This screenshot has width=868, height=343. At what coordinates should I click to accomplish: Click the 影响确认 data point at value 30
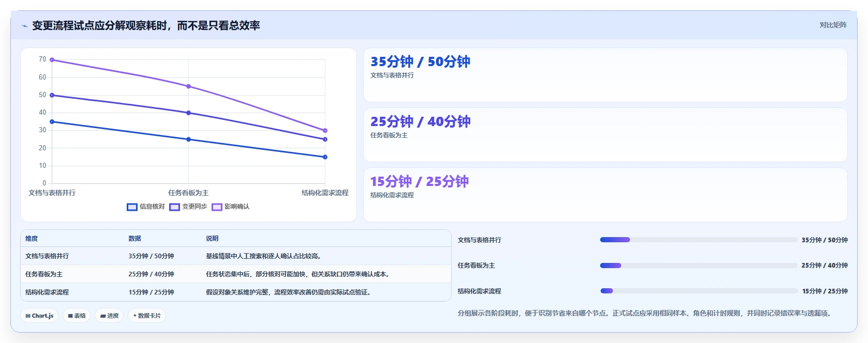point(325,131)
